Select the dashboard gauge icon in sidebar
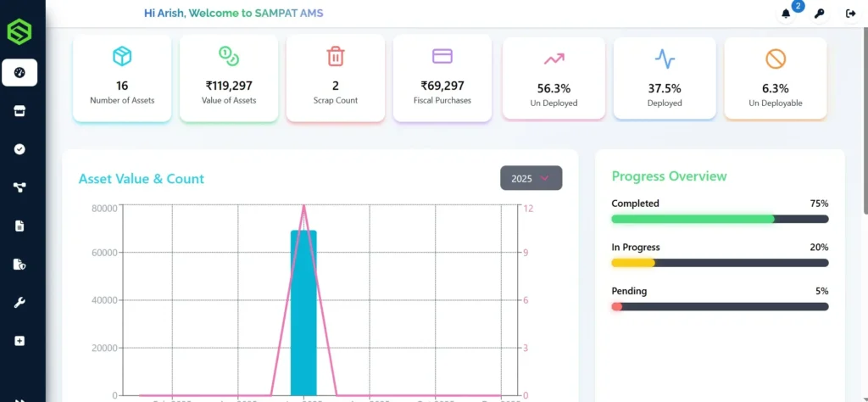868x402 pixels. point(19,73)
